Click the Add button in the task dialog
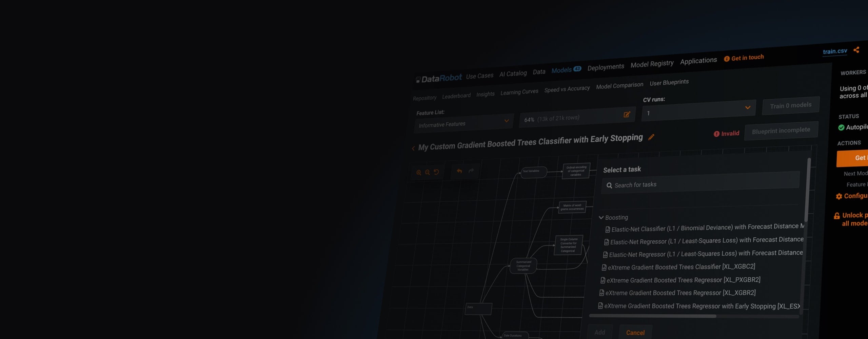 pyautogui.click(x=599, y=332)
